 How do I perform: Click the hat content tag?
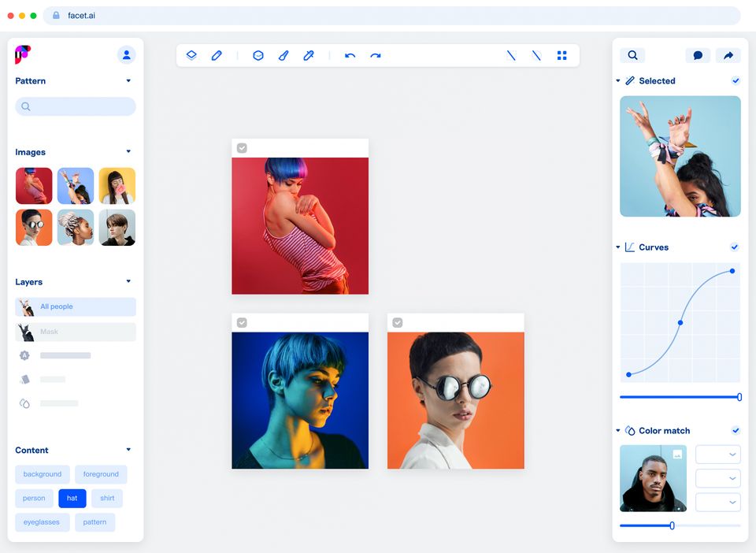pyautogui.click(x=72, y=498)
